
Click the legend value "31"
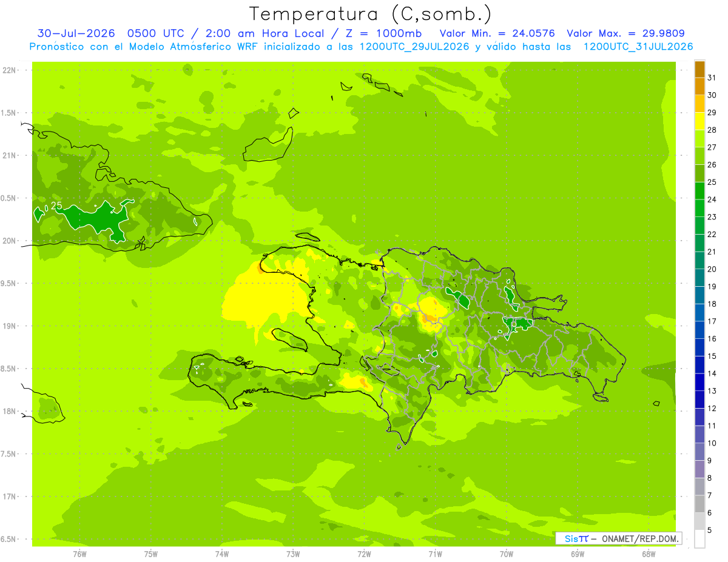tap(712, 78)
